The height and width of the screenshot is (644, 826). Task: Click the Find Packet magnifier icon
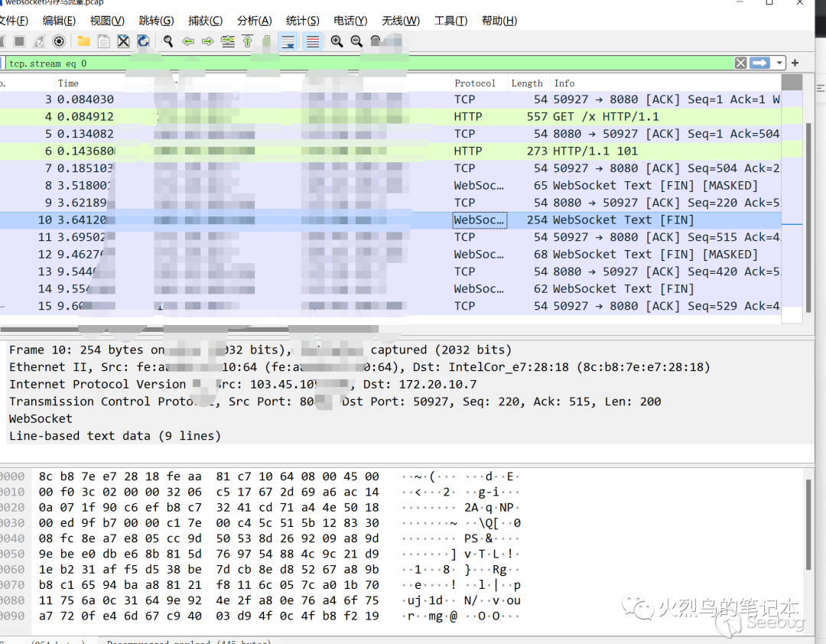tap(167, 41)
